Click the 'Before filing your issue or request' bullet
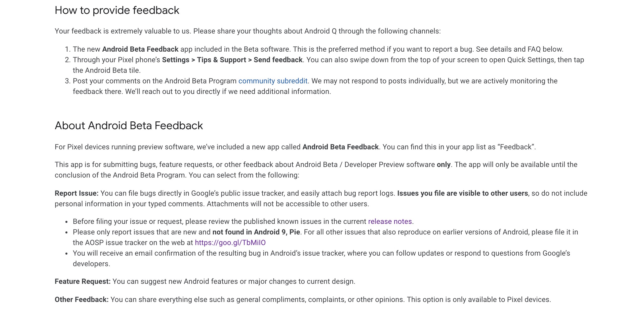Screen dimensions: 644x310 219,221
